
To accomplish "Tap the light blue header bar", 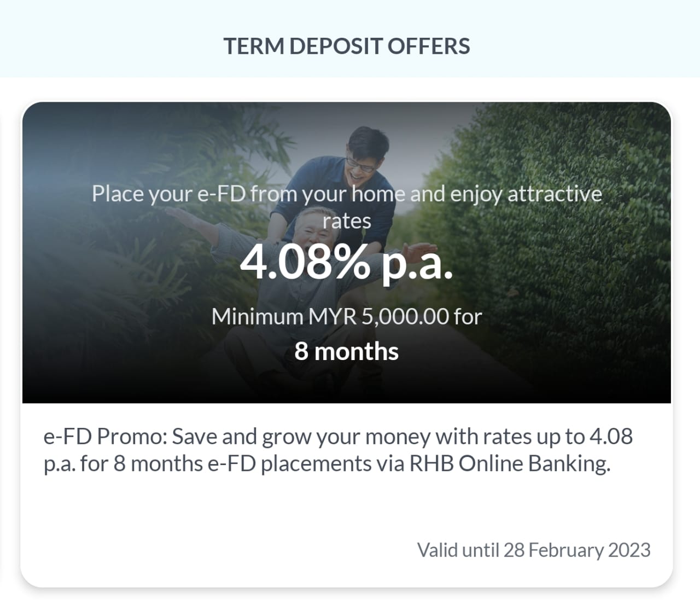I will [x=350, y=38].
